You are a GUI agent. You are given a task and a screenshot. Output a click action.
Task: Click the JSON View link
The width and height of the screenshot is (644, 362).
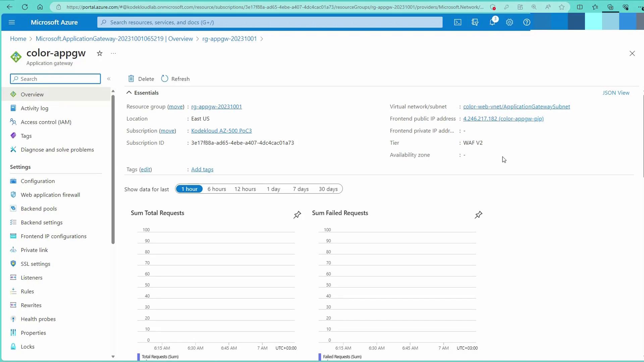616,93
